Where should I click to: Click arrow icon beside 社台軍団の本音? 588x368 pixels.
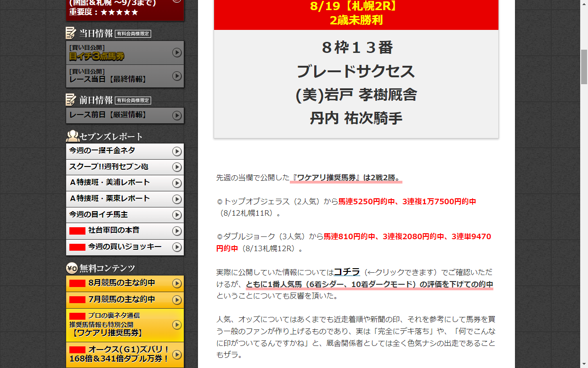177,231
